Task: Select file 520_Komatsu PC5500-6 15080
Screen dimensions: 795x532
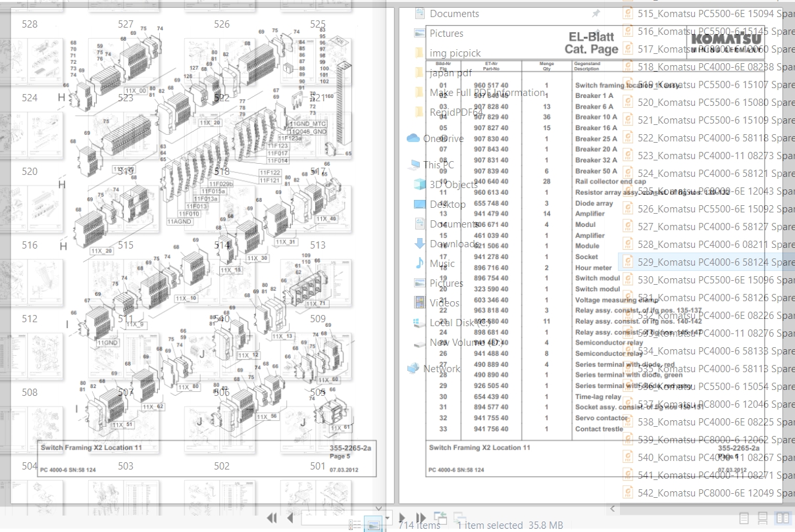Action: click(716, 102)
